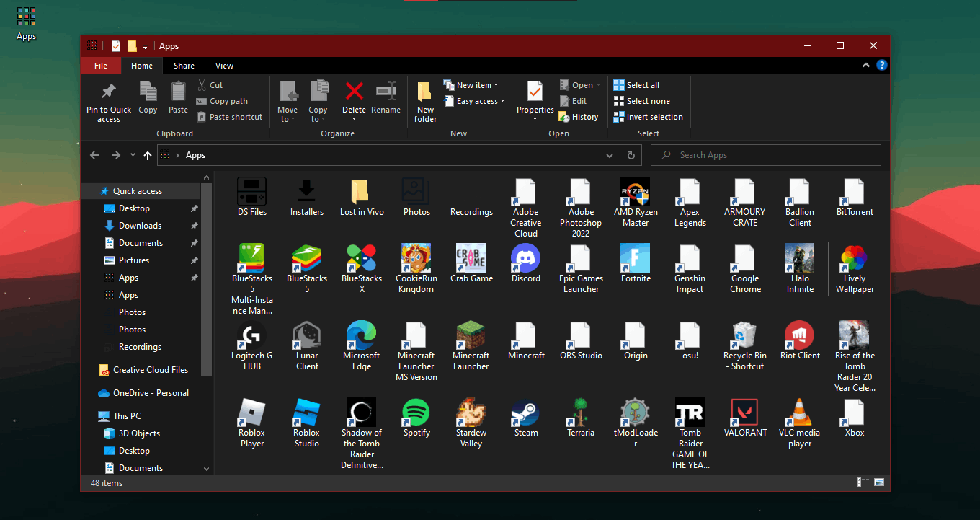Click the red Delete icon in ribbon
Viewport: 980px width, 520px height.
click(354, 92)
